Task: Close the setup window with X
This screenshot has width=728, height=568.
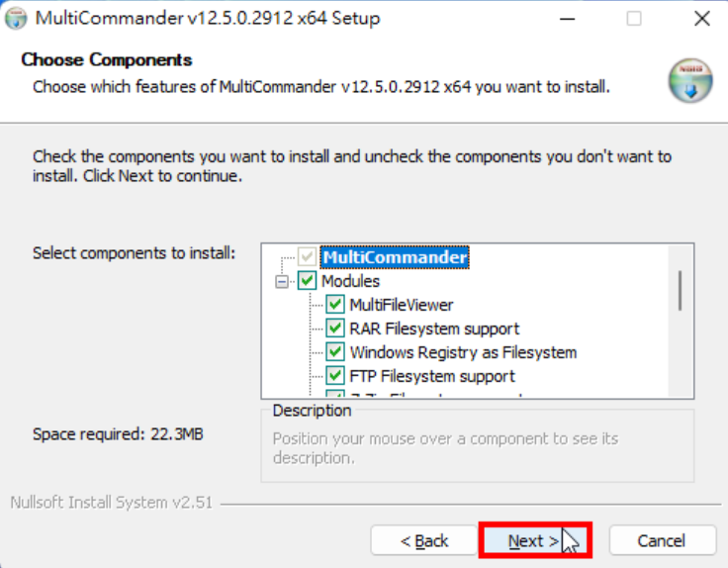Action: tap(701, 19)
